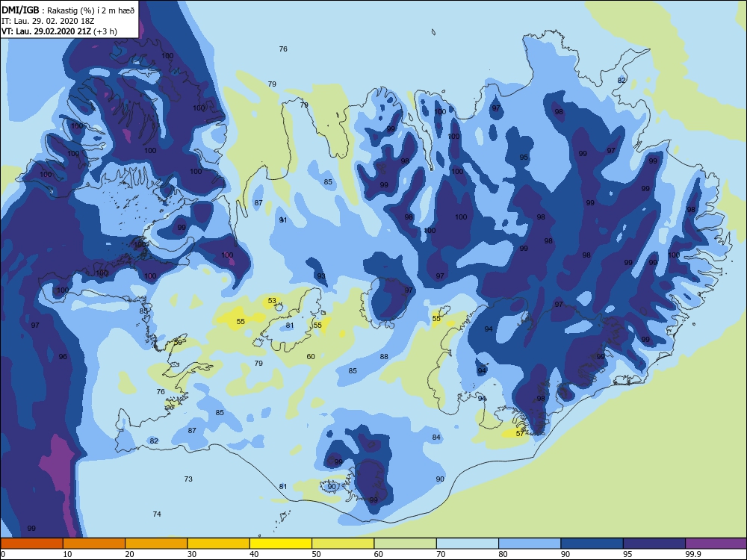Click the 50–60 yellow-green legend swatch

(343, 544)
